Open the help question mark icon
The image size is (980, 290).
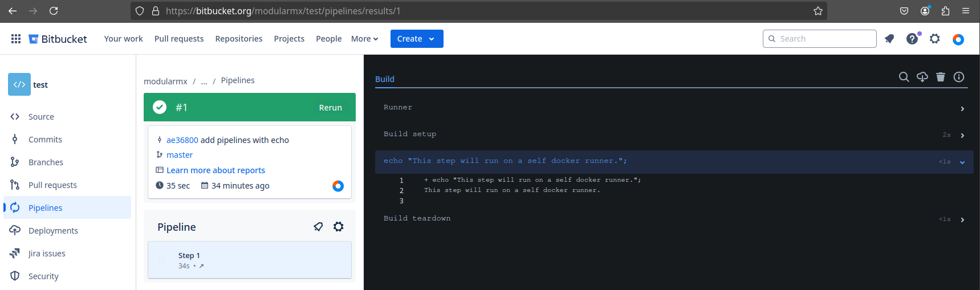tap(912, 39)
